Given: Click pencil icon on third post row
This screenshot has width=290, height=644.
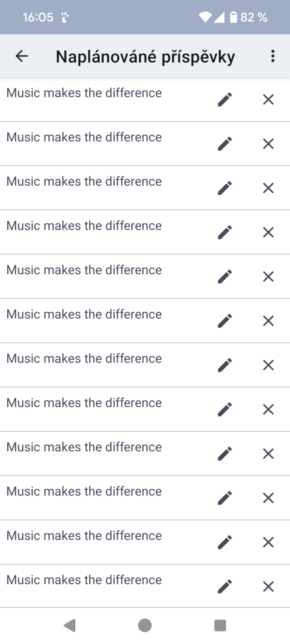Looking at the screenshot, I should point(225,188).
